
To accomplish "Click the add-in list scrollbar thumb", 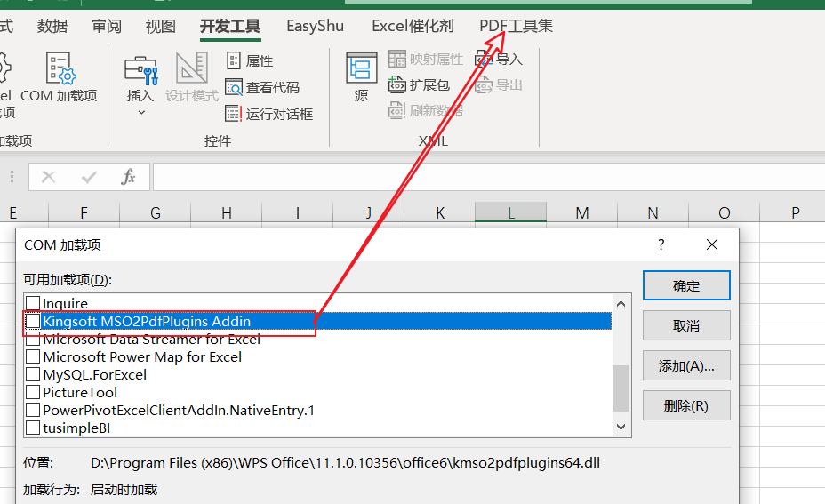I will (x=621, y=388).
